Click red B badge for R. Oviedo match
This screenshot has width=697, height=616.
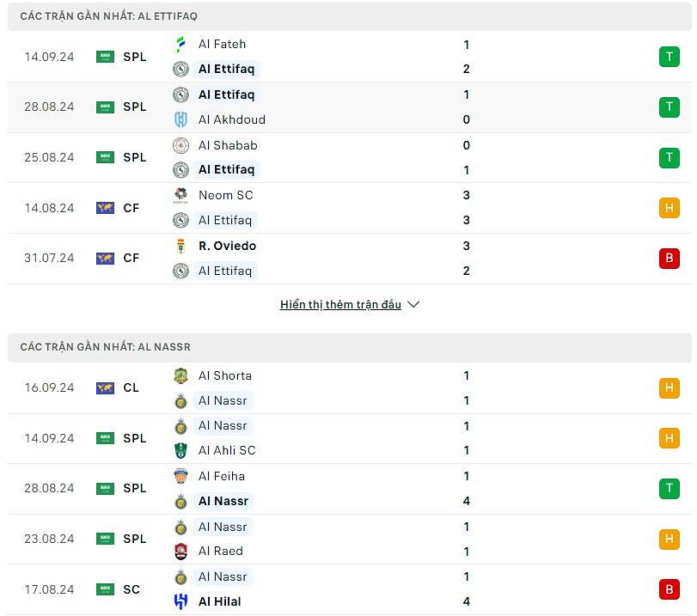tap(669, 259)
